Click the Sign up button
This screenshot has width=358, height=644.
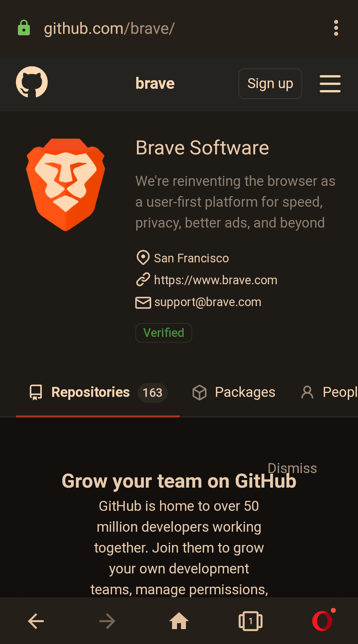tap(270, 83)
